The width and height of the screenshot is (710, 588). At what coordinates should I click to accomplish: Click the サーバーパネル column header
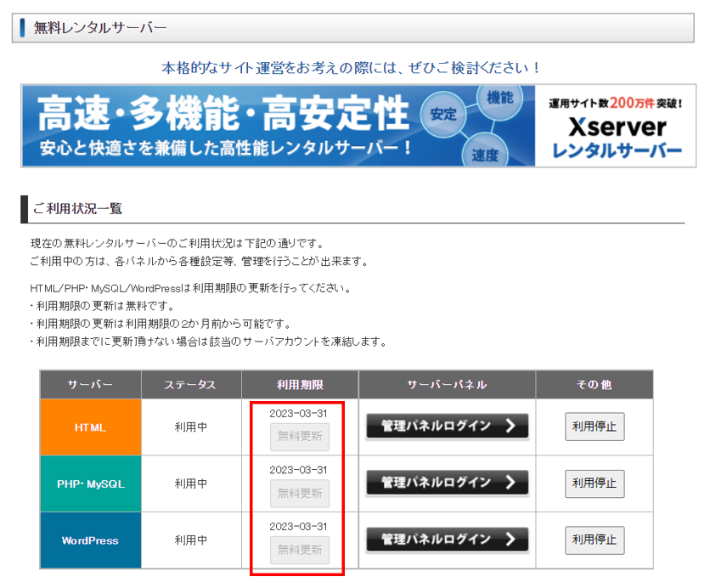447,385
